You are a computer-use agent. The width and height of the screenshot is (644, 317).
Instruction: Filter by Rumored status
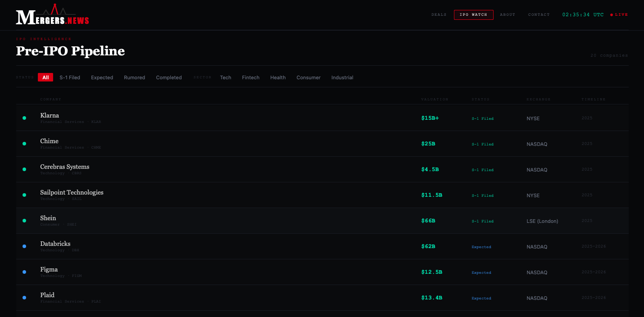[135, 77]
